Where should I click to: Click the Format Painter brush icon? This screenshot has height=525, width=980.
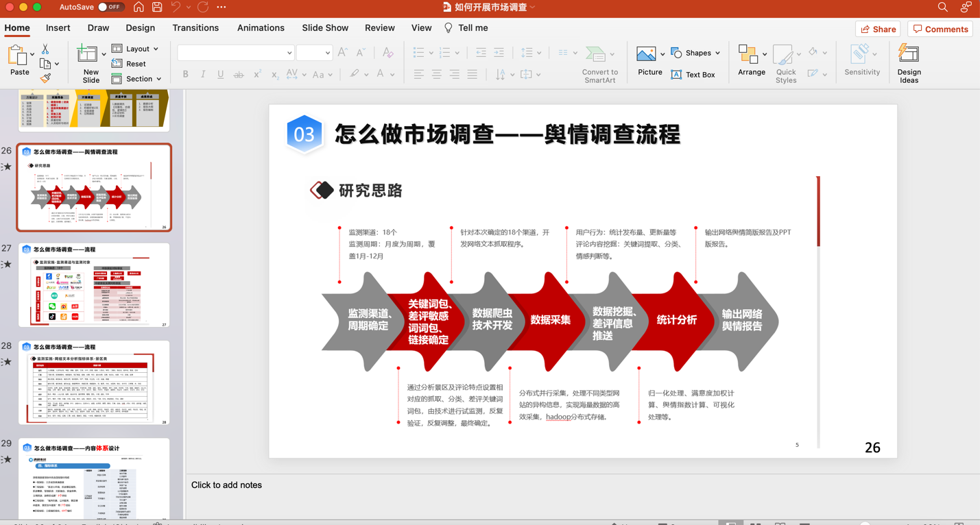pos(45,79)
